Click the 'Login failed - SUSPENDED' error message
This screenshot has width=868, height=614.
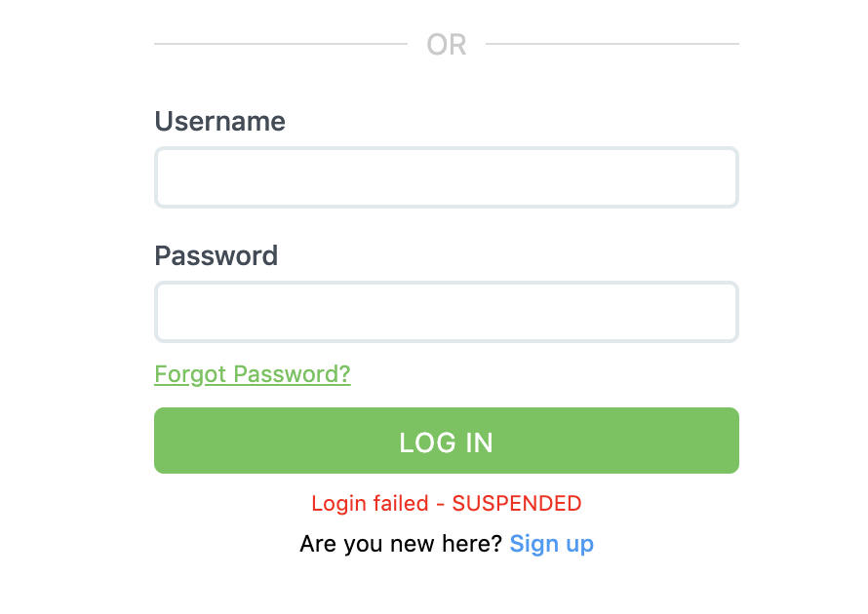click(x=446, y=503)
